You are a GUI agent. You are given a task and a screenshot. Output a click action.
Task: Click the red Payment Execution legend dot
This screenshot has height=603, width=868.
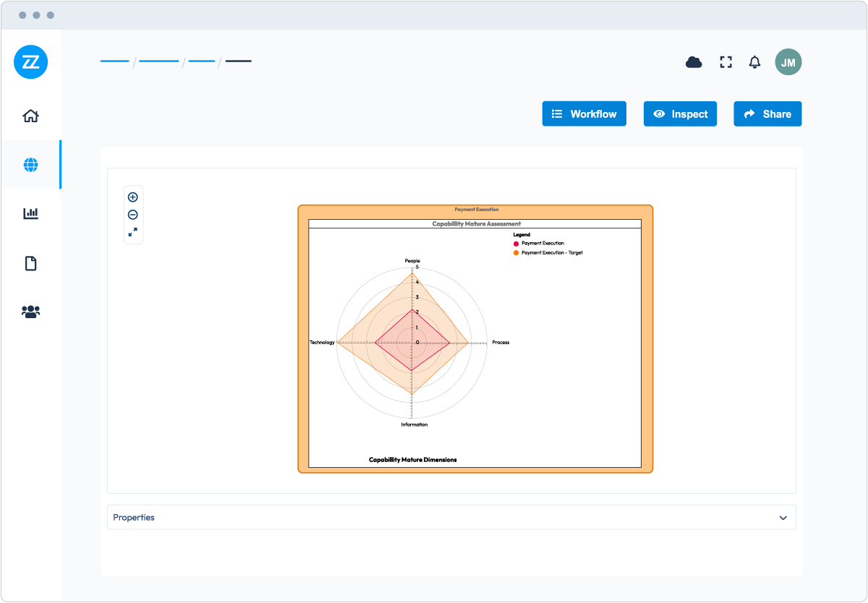516,244
